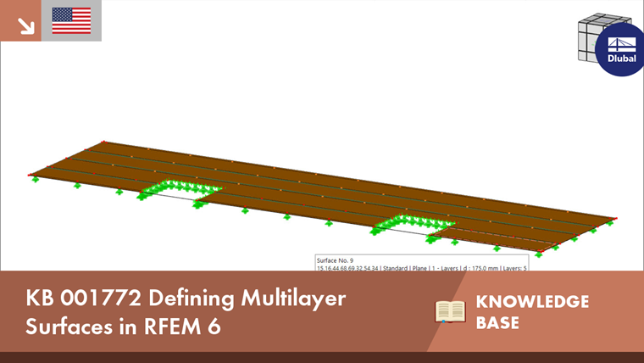
Task: Click the white arrow icon on the orange tile
Action: click(26, 25)
